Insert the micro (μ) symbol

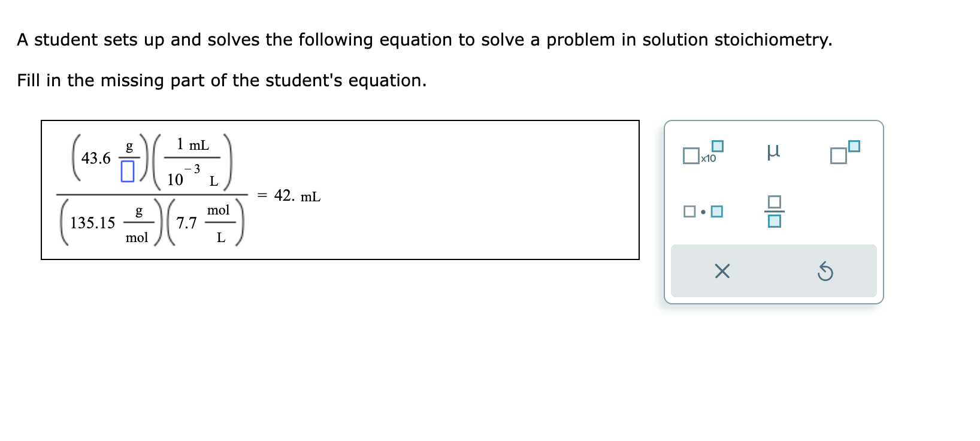coord(775,153)
